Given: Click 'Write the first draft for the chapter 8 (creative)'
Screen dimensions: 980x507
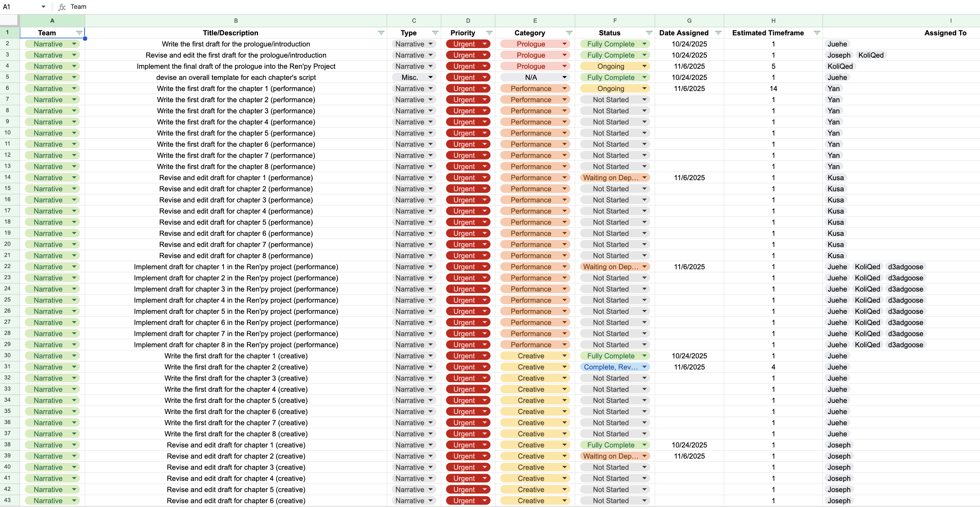Looking at the screenshot, I should coord(236,434).
